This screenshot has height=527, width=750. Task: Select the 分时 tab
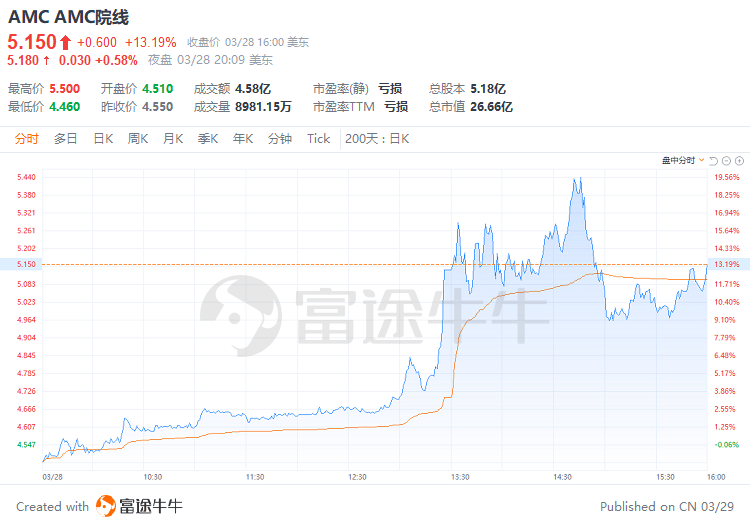(27, 139)
